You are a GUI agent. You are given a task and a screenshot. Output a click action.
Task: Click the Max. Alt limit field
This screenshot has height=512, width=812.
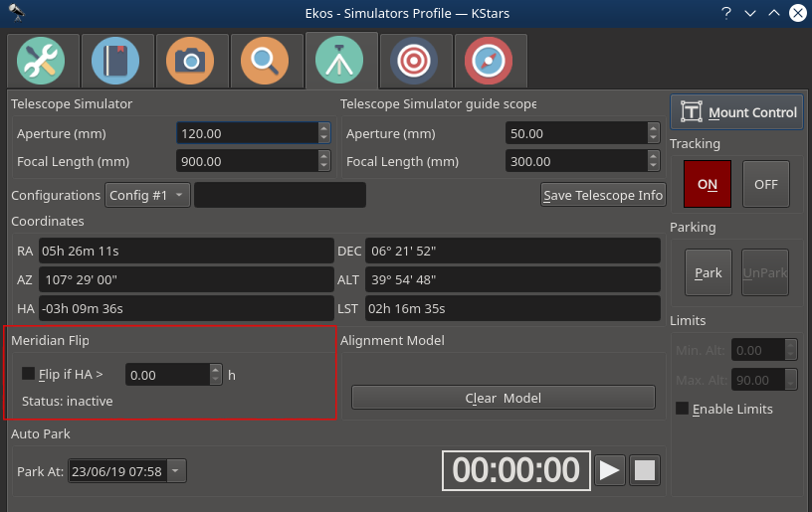point(758,380)
